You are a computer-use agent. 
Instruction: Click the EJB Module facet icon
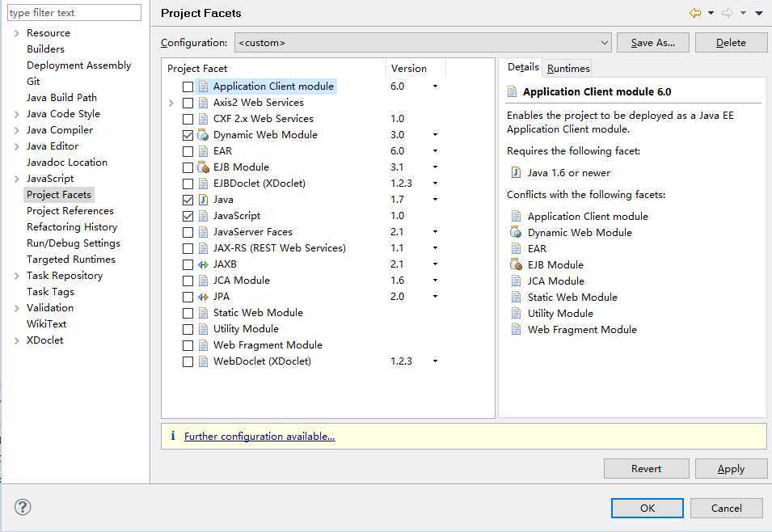[x=203, y=167]
